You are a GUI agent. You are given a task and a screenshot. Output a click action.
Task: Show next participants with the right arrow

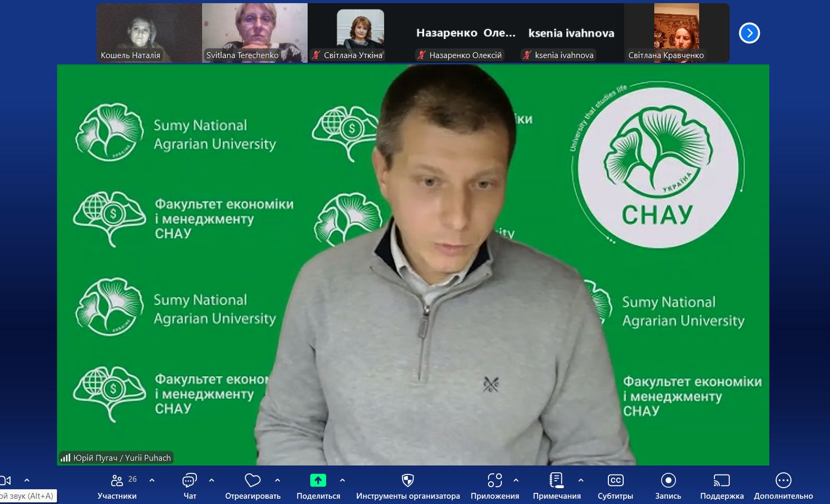tap(749, 33)
